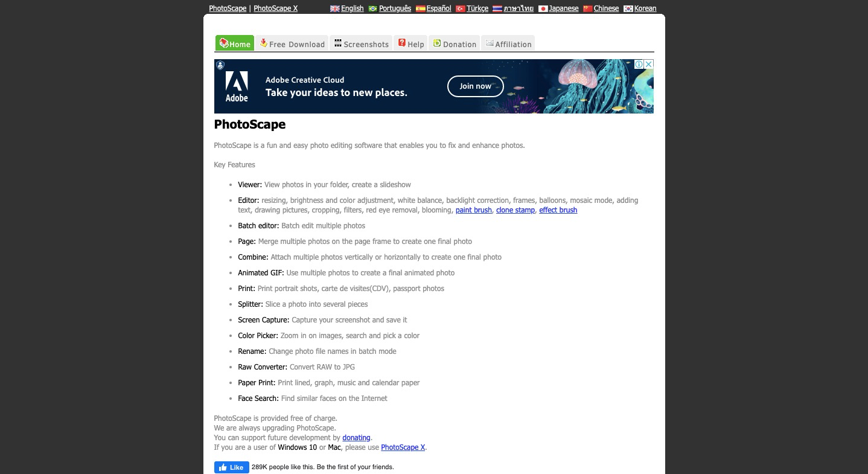The height and width of the screenshot is (474, 868).
Task: Open the PhotoScape X link in top bar
Action: (275, 8)
